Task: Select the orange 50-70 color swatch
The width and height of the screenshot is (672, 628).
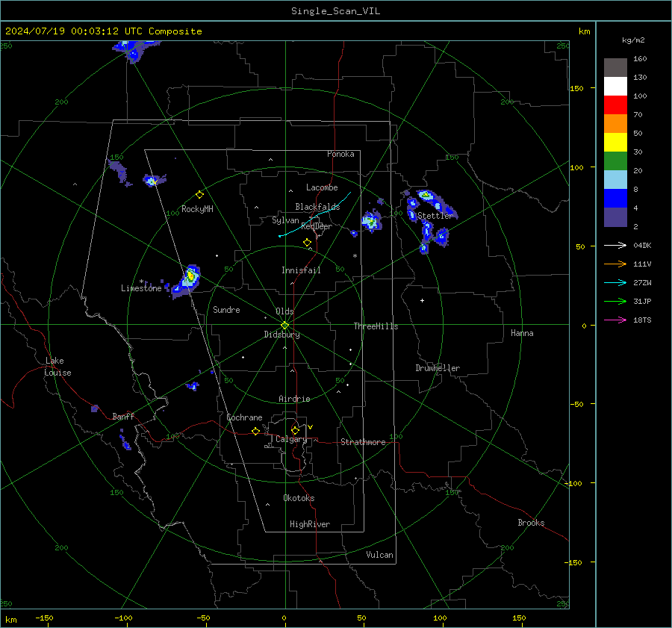Action: (615, 123)
